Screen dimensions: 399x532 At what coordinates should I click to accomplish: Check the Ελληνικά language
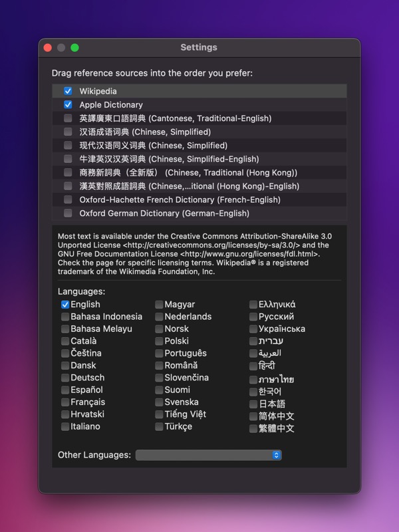point(253,305)
